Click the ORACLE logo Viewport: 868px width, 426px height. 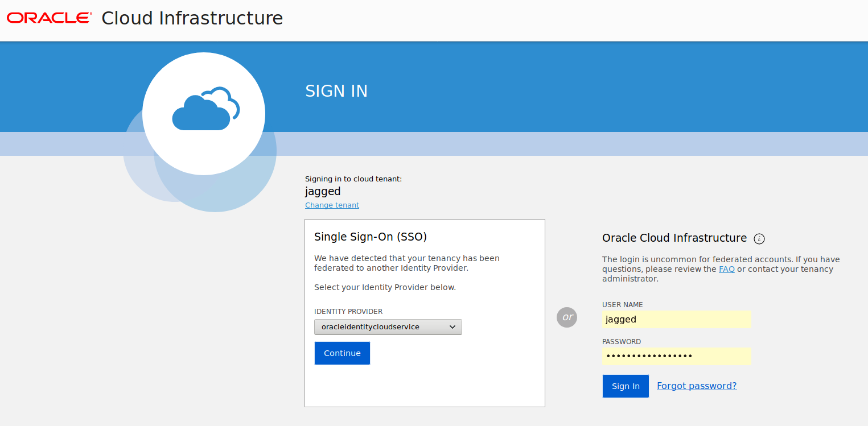pos(48,18)
